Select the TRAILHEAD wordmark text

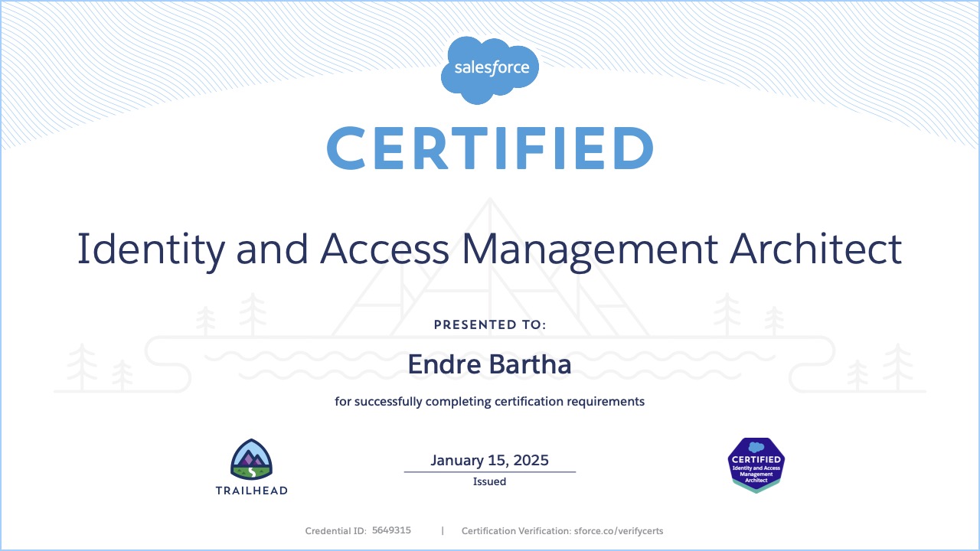click(x=253, y=491)
